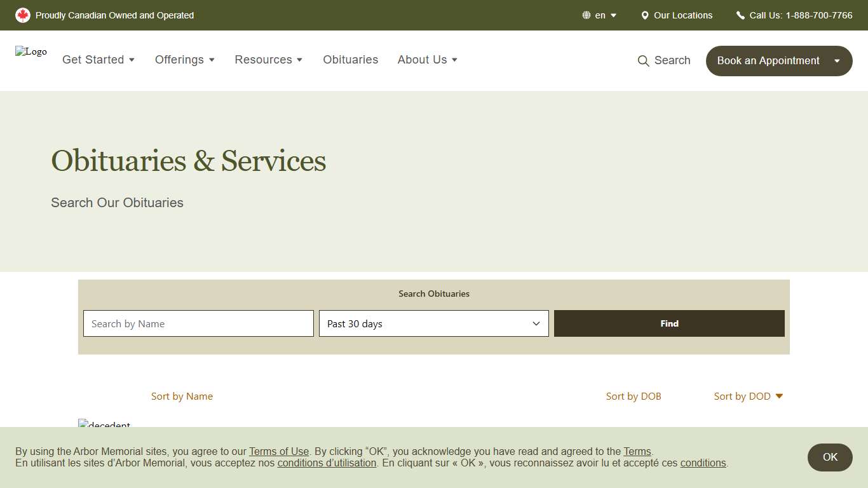Click OK to accept the terms banner
Screen dimensions: 868x488
coord(830,457)
